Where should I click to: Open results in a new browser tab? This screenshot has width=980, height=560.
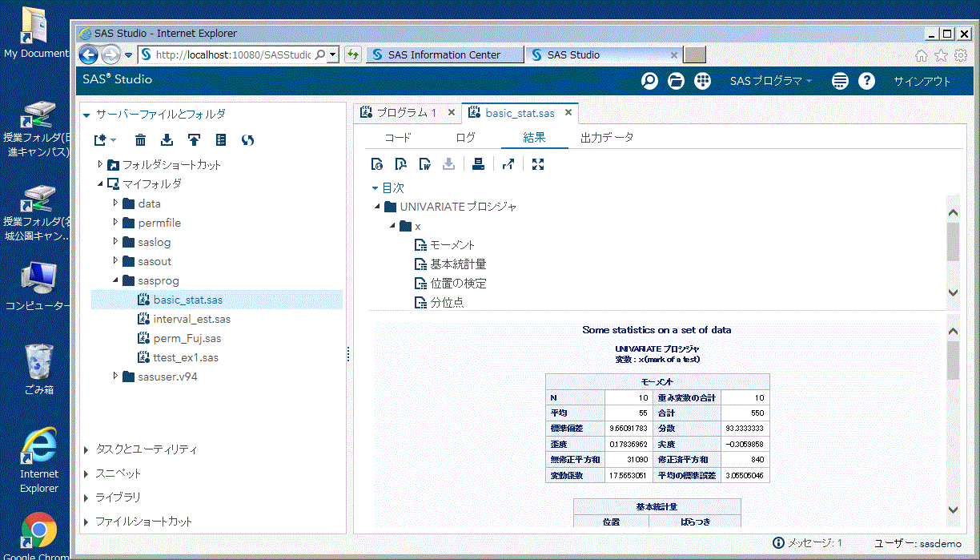coord(508,164)
